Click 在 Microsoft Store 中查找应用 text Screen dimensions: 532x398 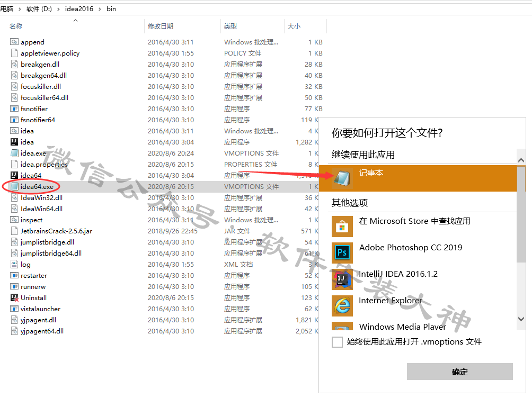pos(414,221)
